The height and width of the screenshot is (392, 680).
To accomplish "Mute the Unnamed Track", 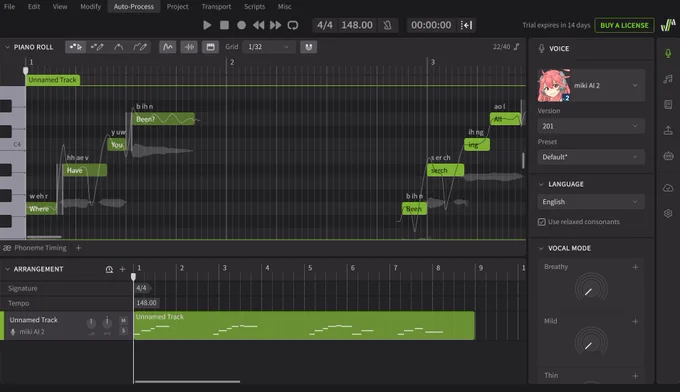I will [x=124, y=320].
